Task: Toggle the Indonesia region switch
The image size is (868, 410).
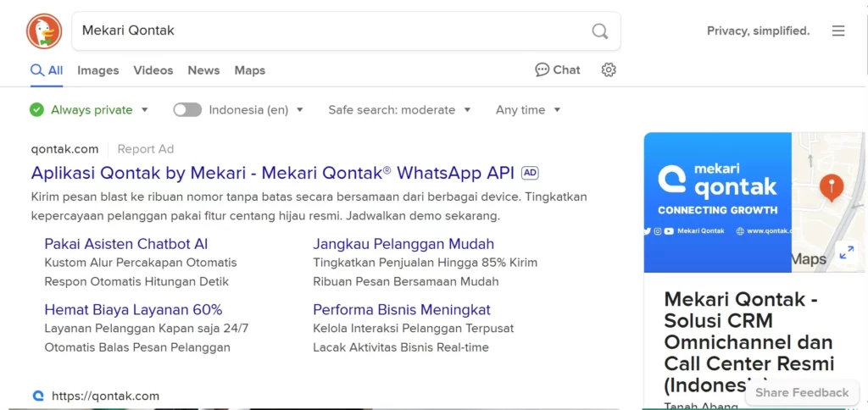Action: coord(187,109)
